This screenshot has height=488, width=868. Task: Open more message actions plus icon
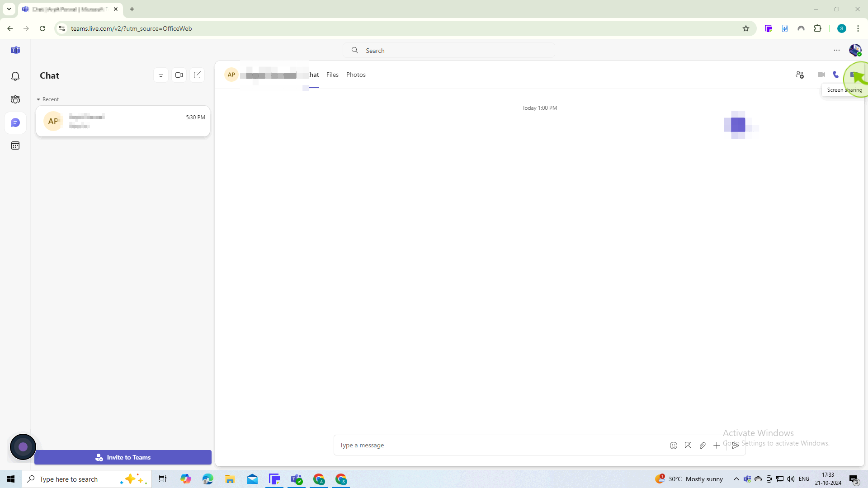click(717, 446)
